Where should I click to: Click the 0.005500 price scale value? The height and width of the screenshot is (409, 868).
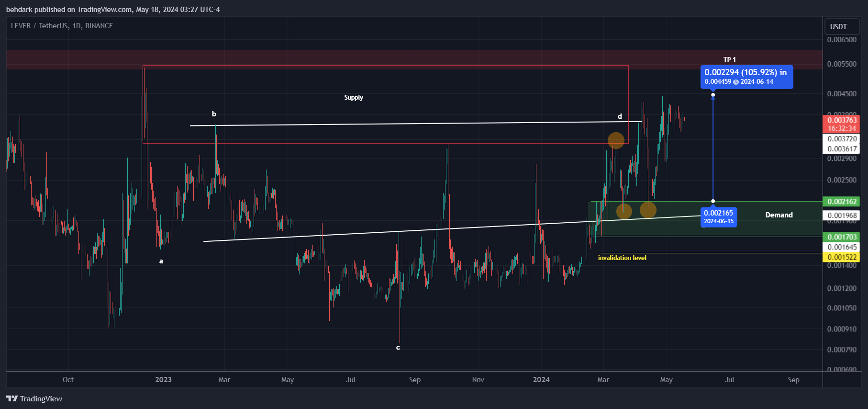coord(842,64)
